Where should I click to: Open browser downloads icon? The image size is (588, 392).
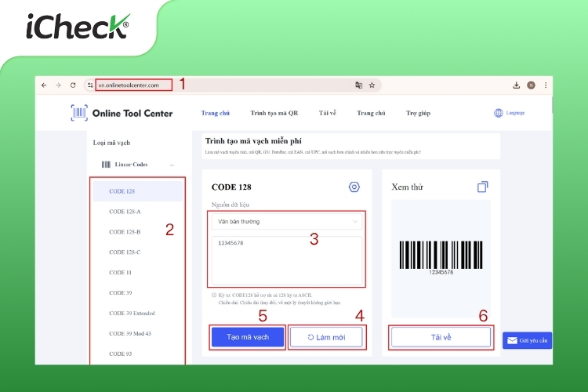[x=517, y=85]
